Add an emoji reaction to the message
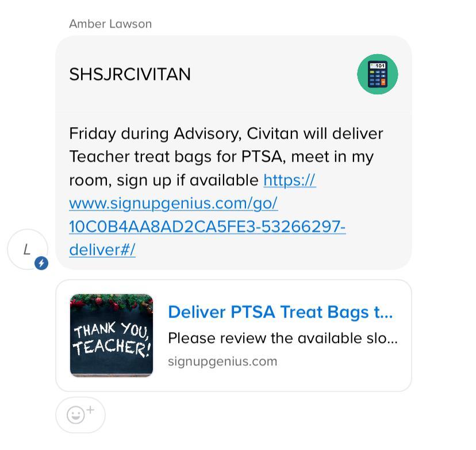Screen dimensions: 476x450 [x=80, y=415]
